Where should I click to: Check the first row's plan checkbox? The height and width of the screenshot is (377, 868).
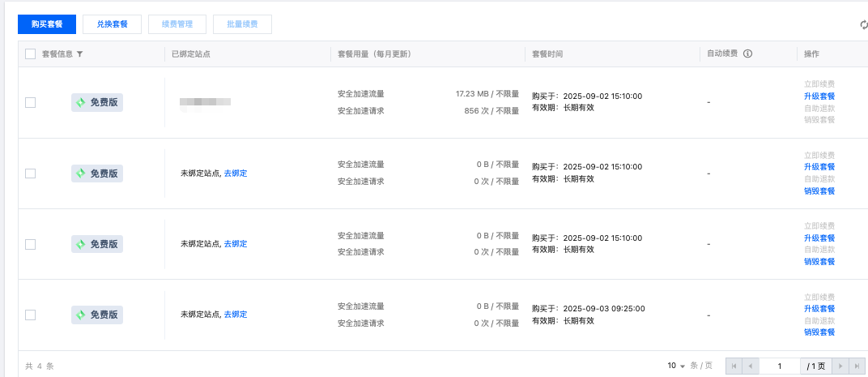click(31, 102)
